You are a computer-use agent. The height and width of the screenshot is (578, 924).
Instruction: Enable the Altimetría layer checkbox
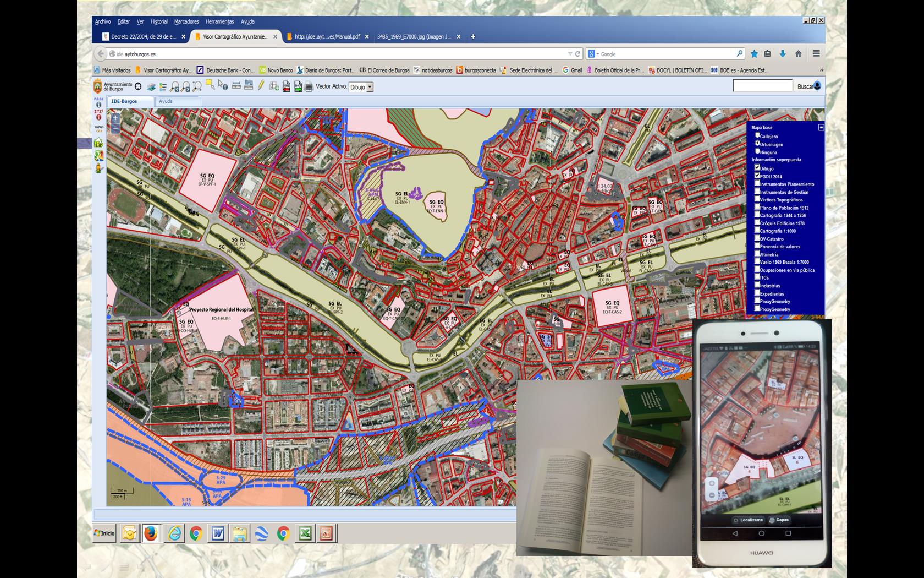[757, 254]
